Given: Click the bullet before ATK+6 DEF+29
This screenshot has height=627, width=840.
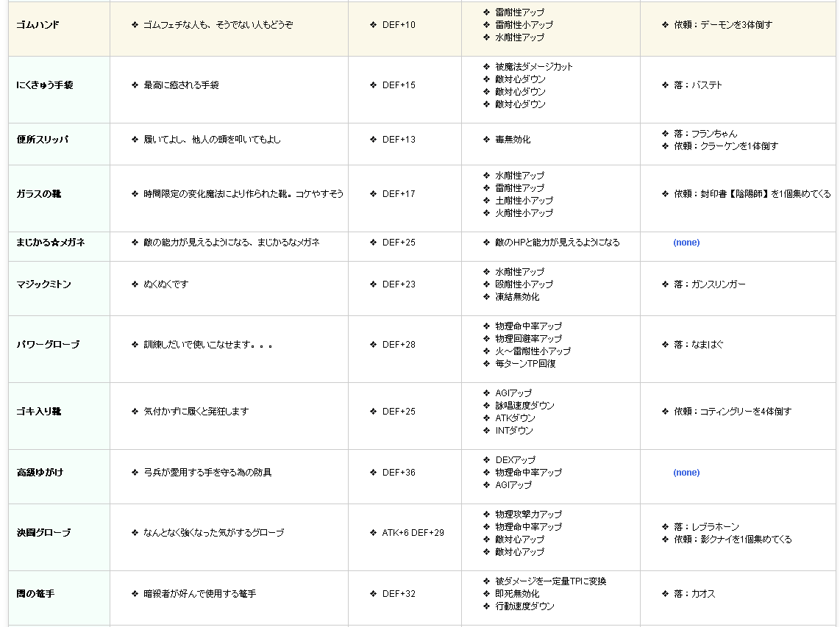Looking at the screenshot, I should 373,533.
